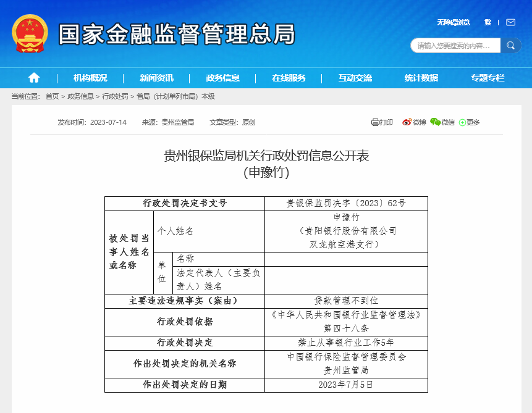This screenshot has height=413, width=532.
Task: Go to 政务信息 in breadcrumb
Action: (x=80, y=96)
